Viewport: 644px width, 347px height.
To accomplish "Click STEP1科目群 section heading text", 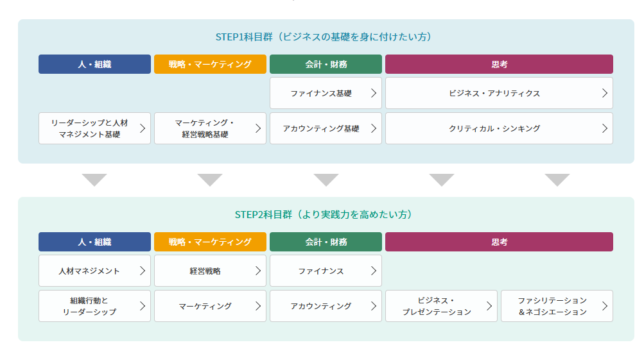I will point(324,37).
